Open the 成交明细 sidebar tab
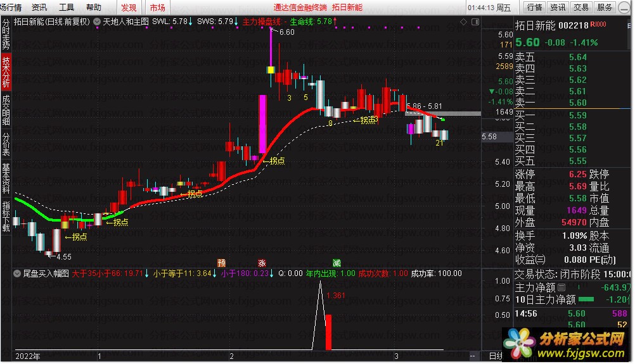Viewport: 635px width, 364px height. (x=6, y=110)
